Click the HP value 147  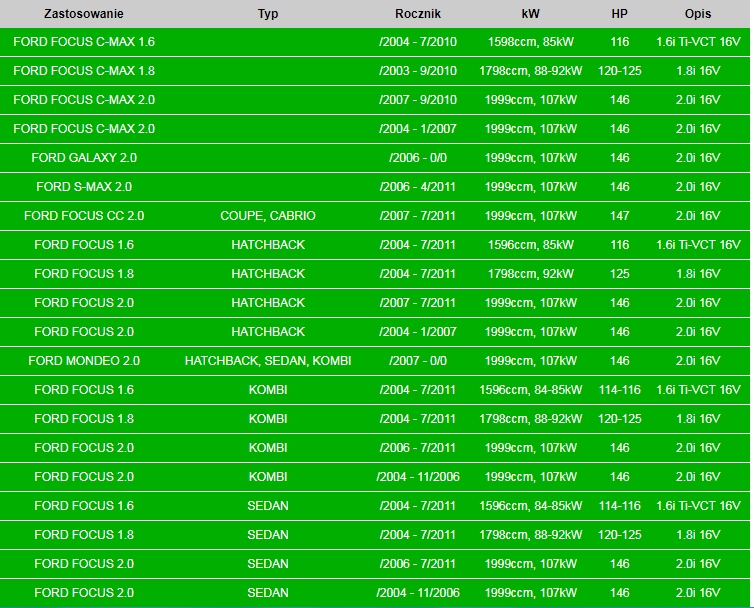[x=619, y=215]
